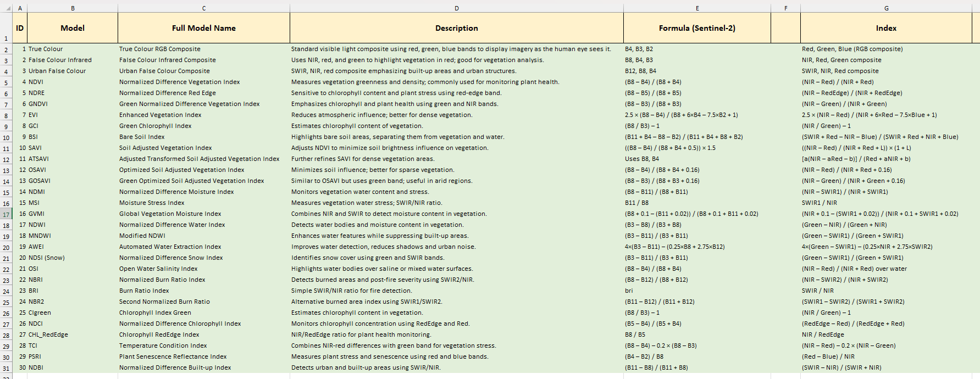This screenshot has height=379, width=980.
Task: Select the 'GVMI' model cell
Action: pos(73,214)
